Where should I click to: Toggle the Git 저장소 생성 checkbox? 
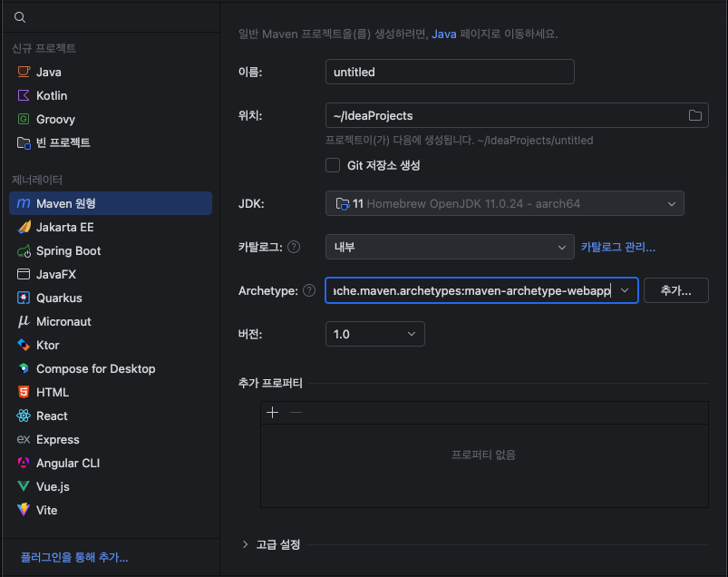[333, 165]
